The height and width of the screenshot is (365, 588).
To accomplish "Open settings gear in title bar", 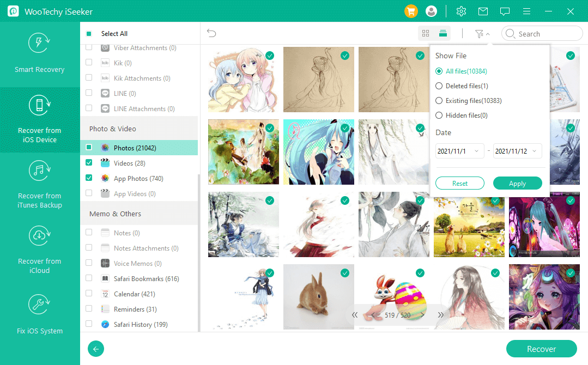I will [x=461, y=11].
